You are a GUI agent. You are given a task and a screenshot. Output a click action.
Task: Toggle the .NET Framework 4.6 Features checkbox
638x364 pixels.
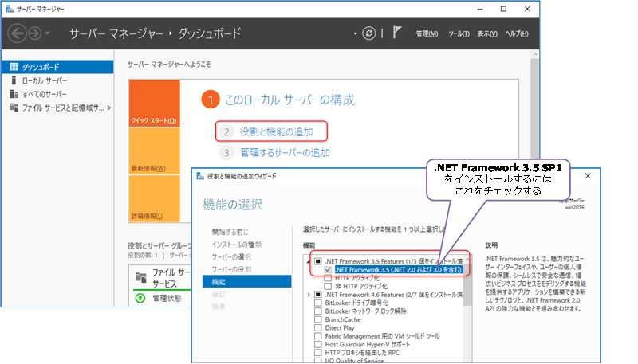(x=318, y=295)
